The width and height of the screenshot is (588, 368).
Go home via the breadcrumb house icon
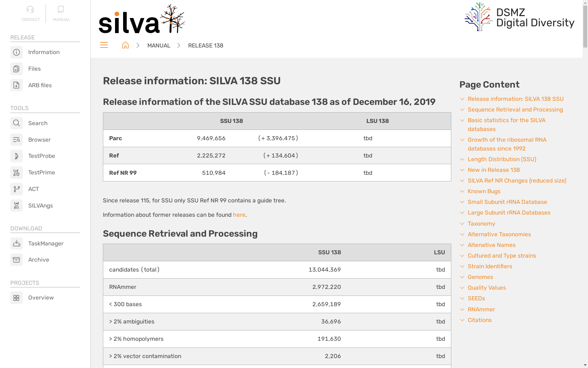click(125, 45)
